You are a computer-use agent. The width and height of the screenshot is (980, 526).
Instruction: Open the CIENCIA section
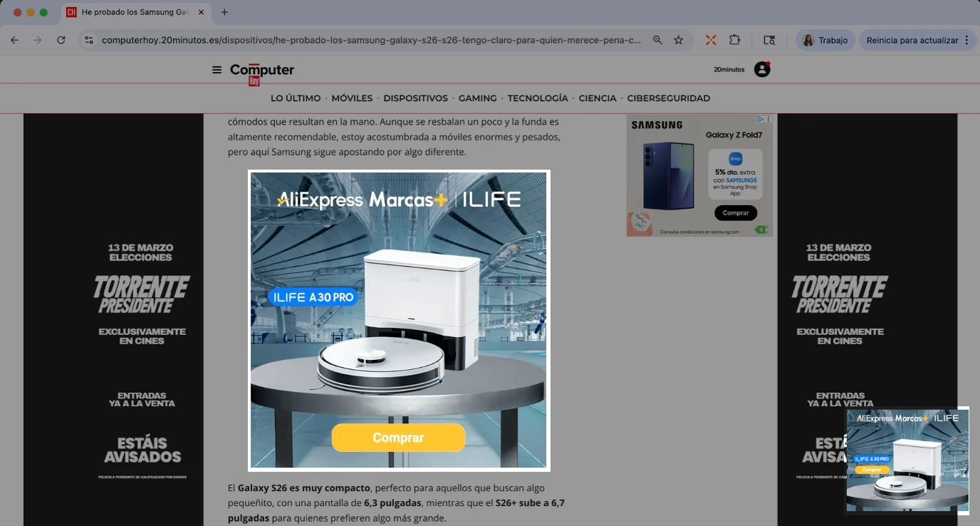point(598,98)
